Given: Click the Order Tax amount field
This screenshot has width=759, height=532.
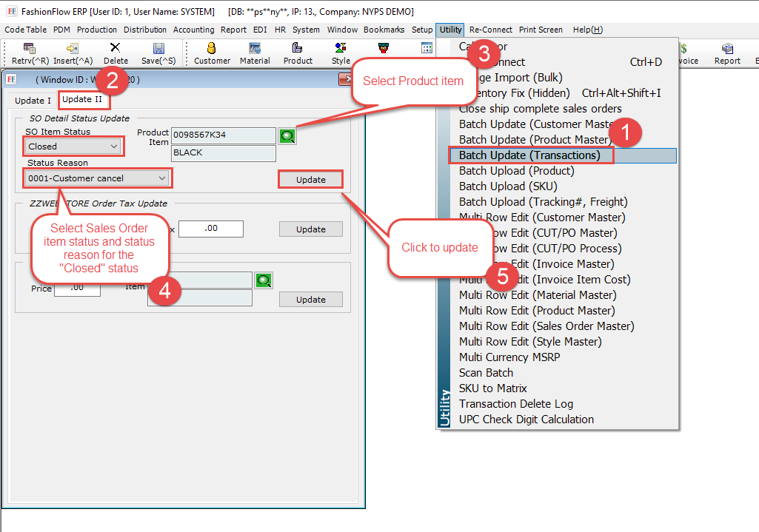Looking at the screenshot, I should coord(210,229).
